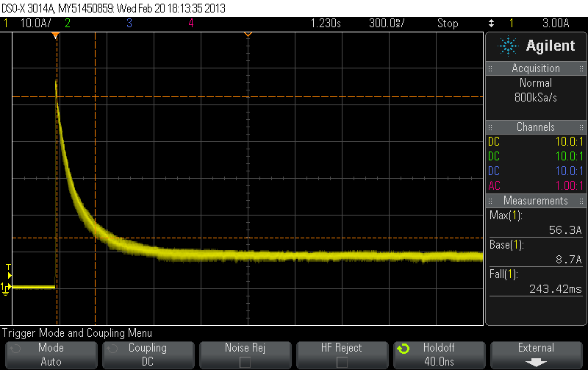
Task: Click the green Holdoff rotary knob icon
Action: point(404,349)
